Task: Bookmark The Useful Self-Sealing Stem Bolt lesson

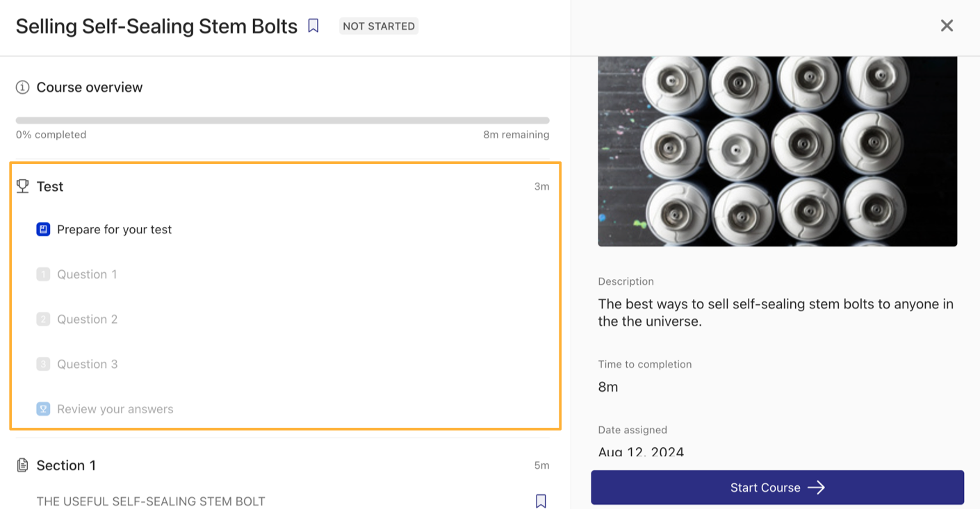Action: [x=541, y=501]
